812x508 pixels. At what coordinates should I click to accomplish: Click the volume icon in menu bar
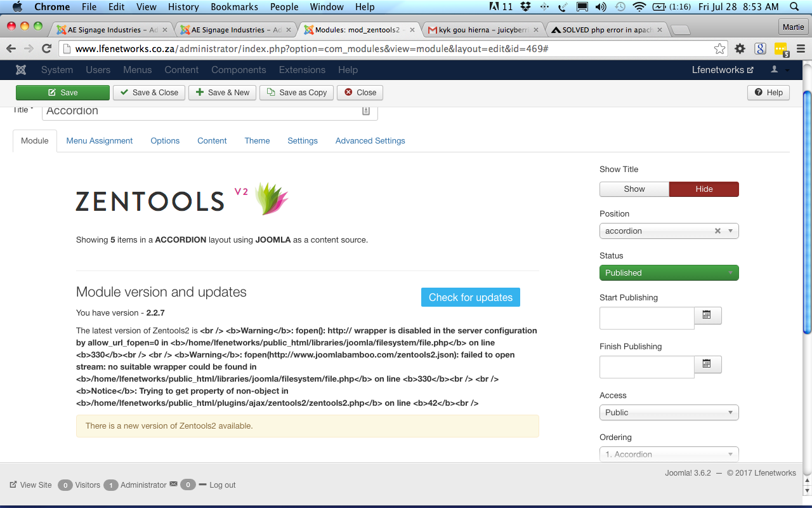pyautogui.click(x=601, y=7)
